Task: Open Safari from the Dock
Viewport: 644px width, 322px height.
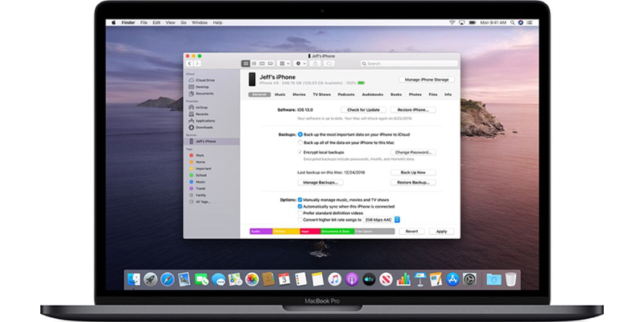Action: pos(167,279)
